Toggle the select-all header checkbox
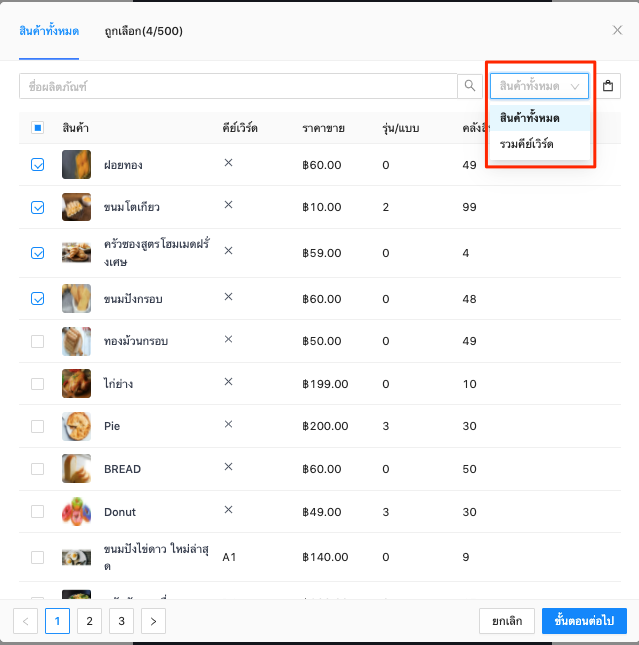 tap(37, 128)
